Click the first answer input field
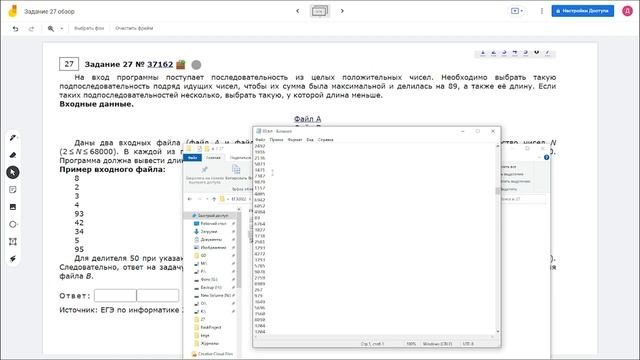The width and height of the screenshot is (640, 360). tap(115, 296)
